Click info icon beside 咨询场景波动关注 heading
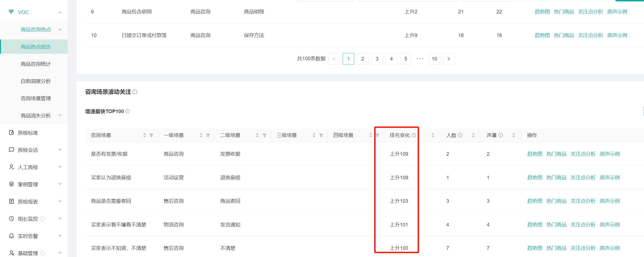Image resolution: width=644 pixels, height=257 pixels. 135,92
